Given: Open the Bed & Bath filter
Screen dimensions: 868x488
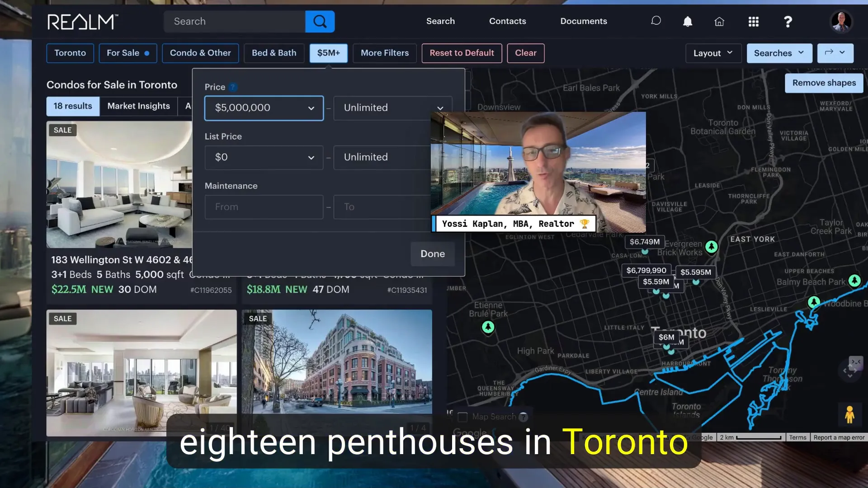Looking at the screenshot, I should click(x=274, y=53).
